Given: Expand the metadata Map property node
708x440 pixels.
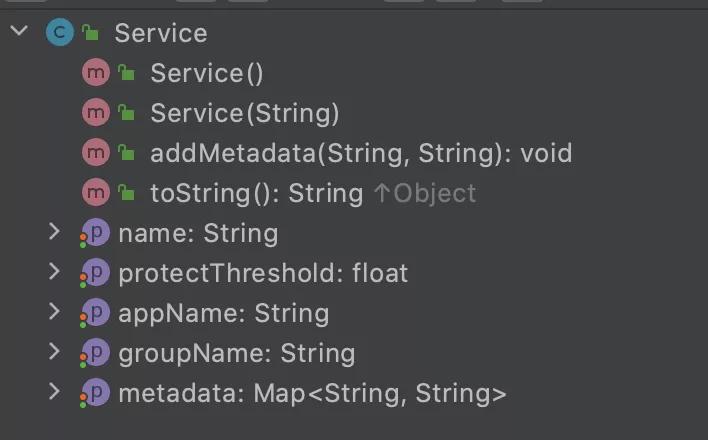Looking at the screenshot, I should 55,393.
